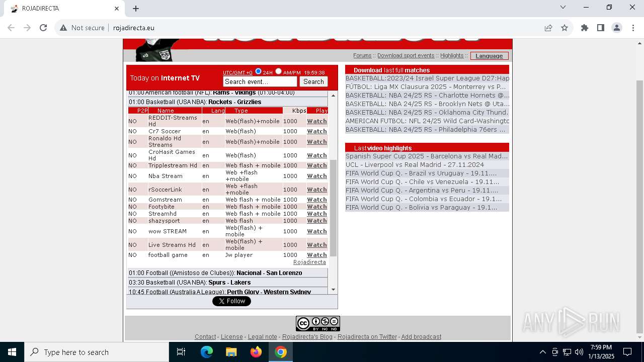
Task: Watch the Cr7 Soccer stream
Action: coord(317,131)
